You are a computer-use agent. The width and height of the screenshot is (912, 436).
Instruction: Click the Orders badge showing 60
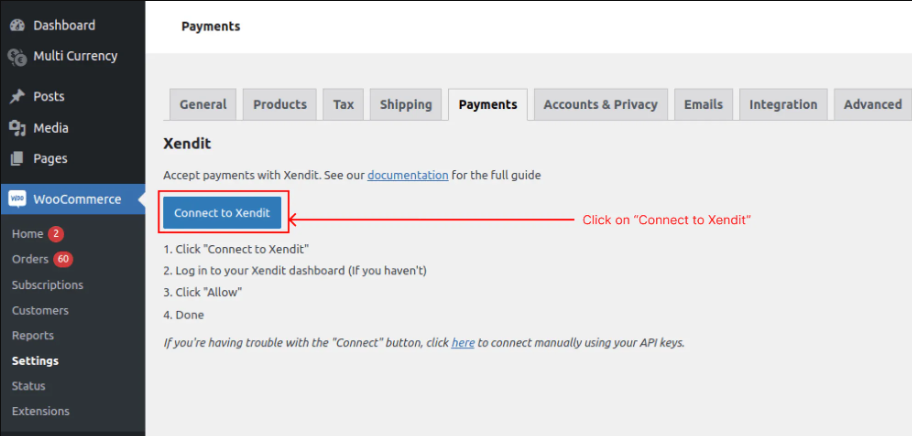[x=63, y=259]
